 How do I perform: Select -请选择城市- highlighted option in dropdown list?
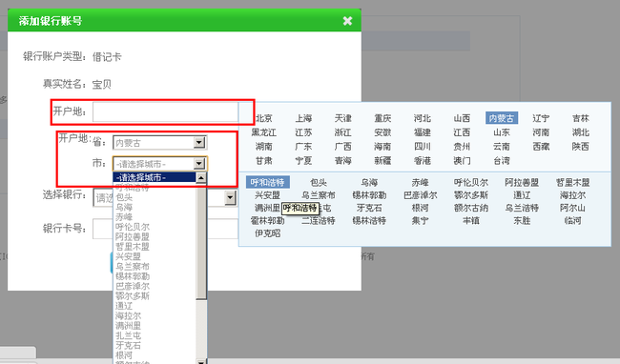tap(155, 177)
